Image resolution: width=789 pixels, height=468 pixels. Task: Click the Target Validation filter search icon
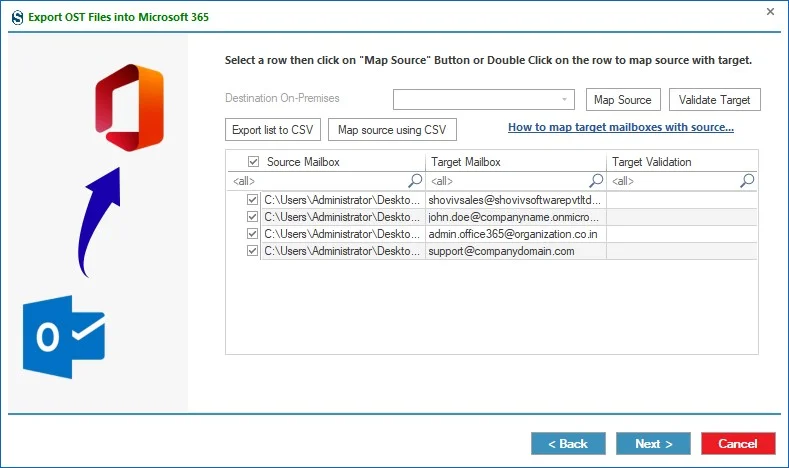pyautogui.click(x=747, y=180)
